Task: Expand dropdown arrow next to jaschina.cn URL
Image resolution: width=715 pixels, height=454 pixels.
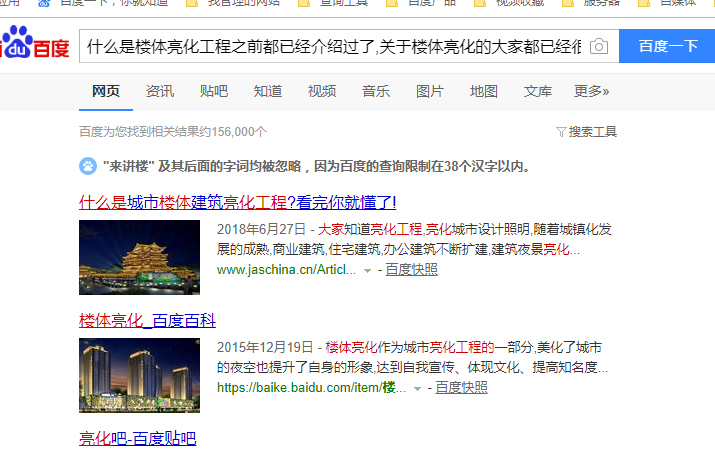Action: point(367,271)
